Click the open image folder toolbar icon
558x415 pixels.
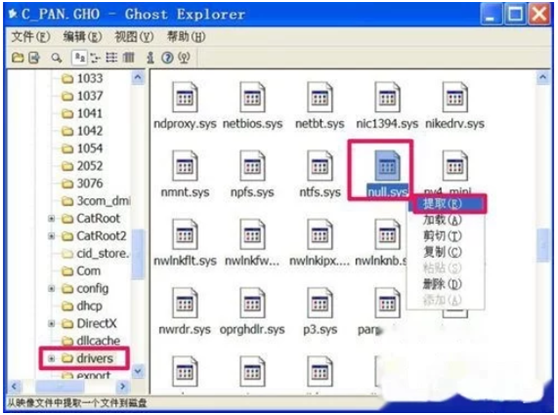17,58
